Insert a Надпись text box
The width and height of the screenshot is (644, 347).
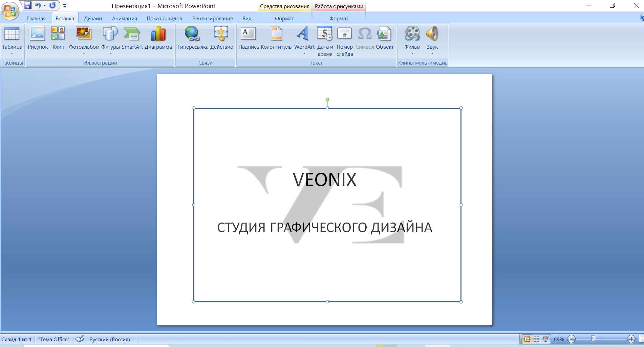click(x=249, y=38)
